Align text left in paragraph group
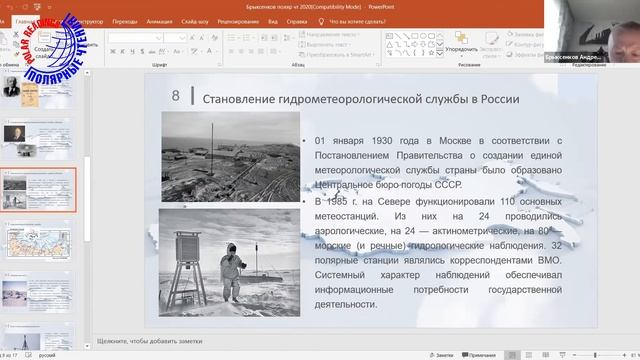640x360 pixels. (231, 51)
